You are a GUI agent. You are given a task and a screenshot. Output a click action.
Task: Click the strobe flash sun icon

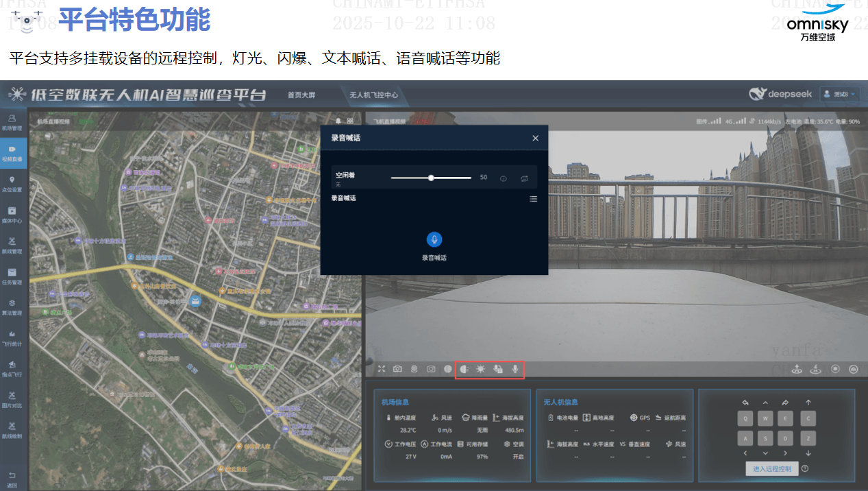(x=481, y=369)
